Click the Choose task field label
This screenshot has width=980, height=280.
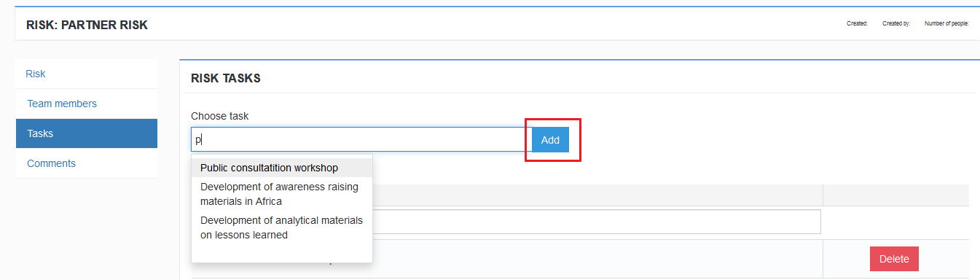[220, 116]
